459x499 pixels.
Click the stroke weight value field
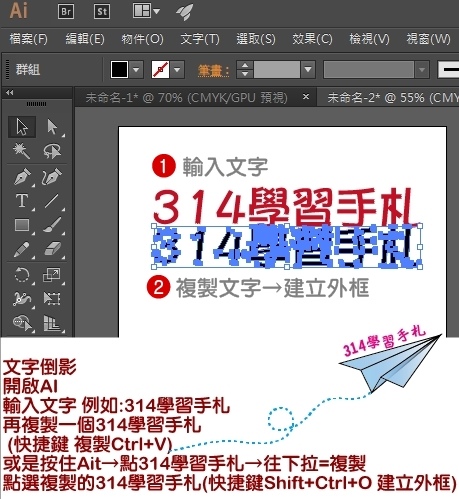(277, 70)
